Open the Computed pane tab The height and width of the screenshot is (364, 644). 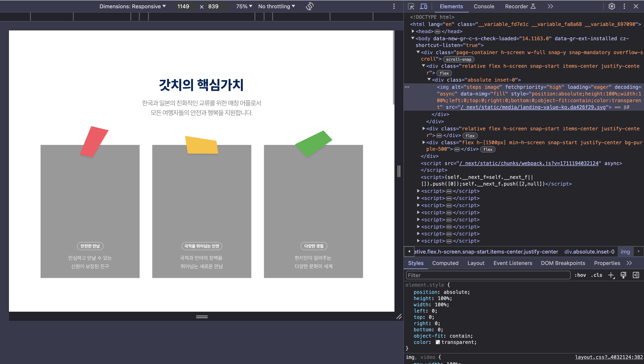445,263
